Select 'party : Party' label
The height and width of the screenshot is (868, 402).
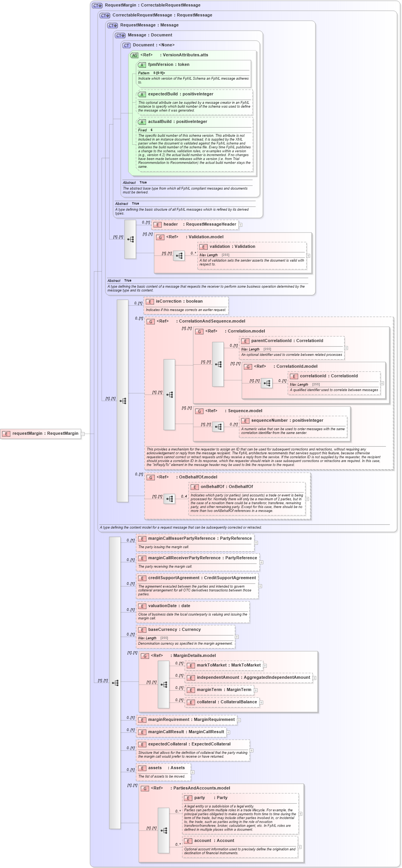coord(211,798)
